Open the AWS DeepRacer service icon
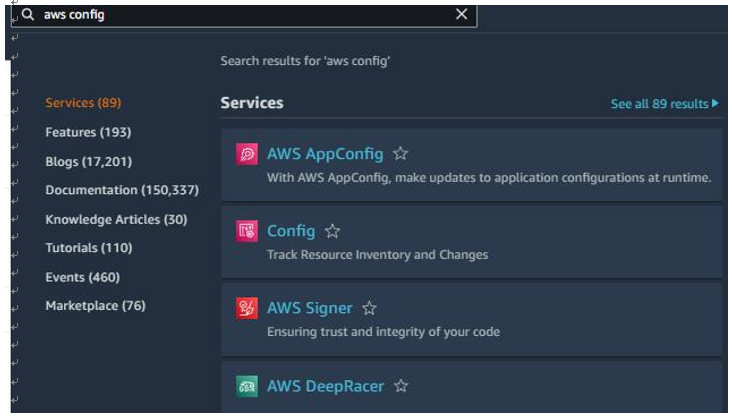 246,386
